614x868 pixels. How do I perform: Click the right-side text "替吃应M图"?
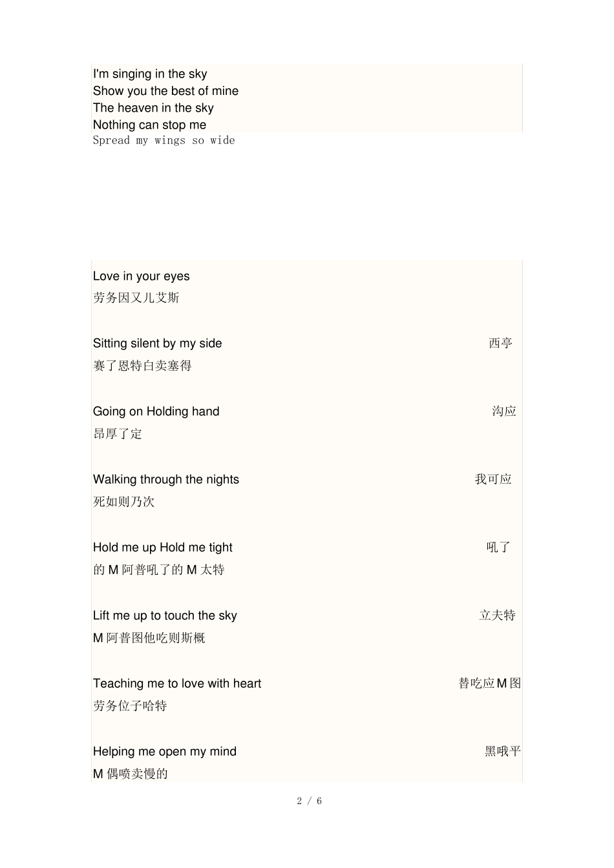pos(489,683)
